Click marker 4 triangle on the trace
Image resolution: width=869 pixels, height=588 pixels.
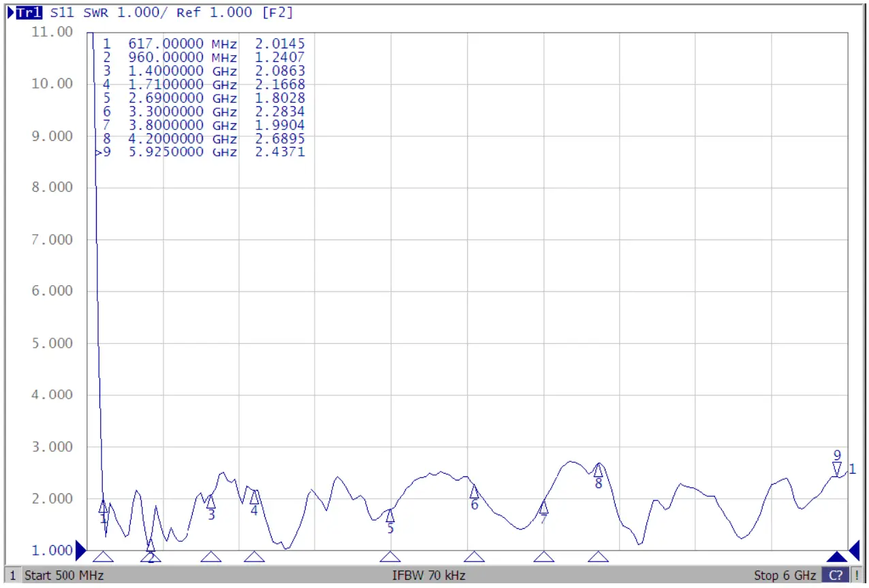254,497
